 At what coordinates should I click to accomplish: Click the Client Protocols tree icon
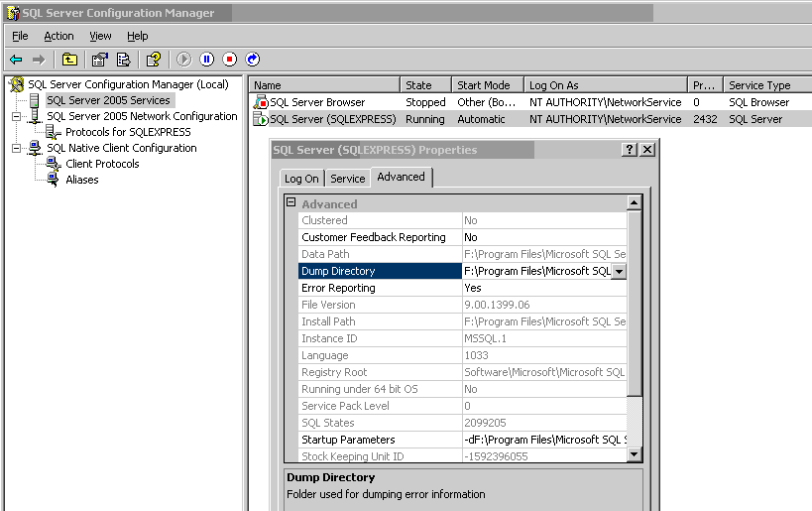(x=54, y=164)
